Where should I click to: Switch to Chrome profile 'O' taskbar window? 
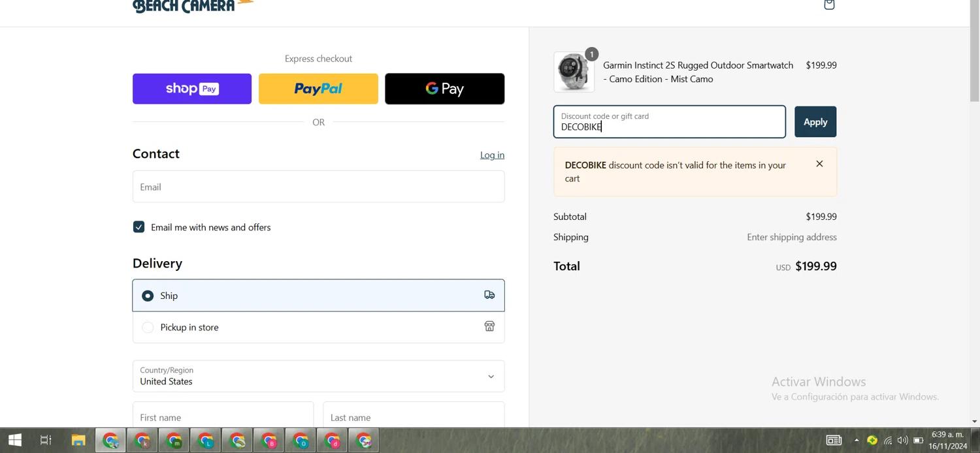pyautogui.click(x=301, y=441)
